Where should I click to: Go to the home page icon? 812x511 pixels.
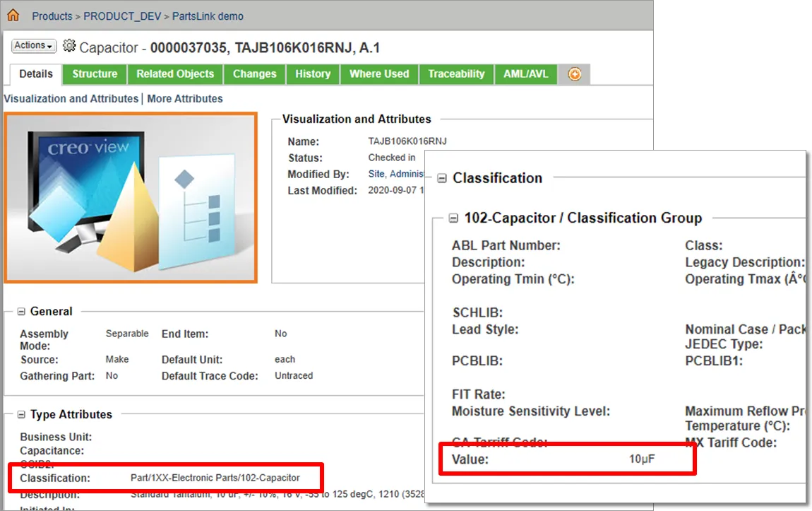[x=13, y=15]
